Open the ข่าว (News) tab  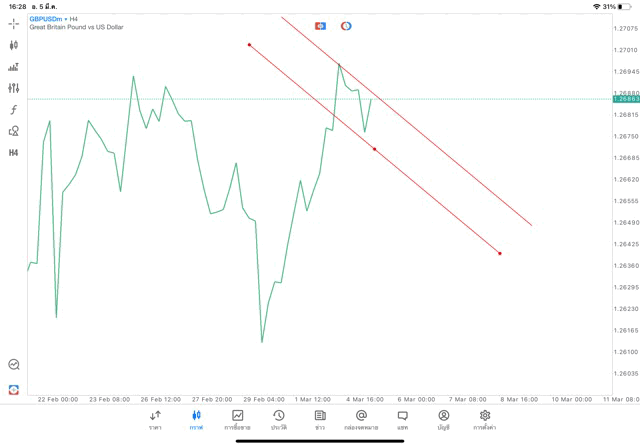point(320,420)
